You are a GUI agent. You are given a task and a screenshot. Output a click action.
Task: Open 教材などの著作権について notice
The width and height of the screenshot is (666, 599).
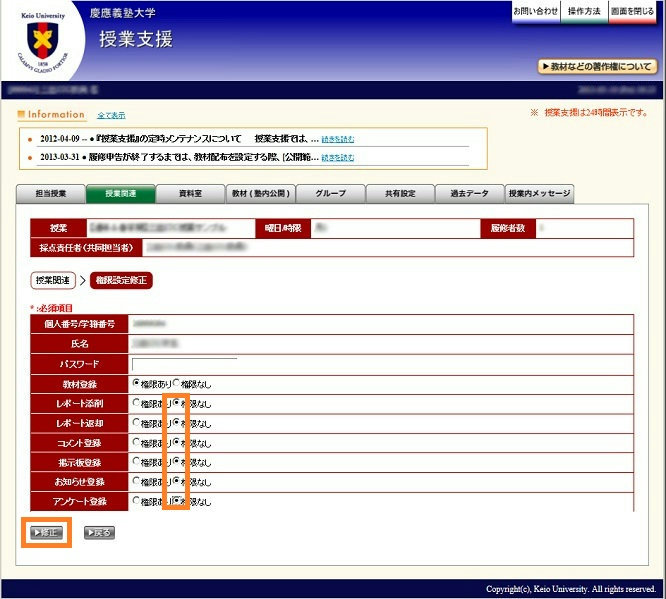(597, 67)
